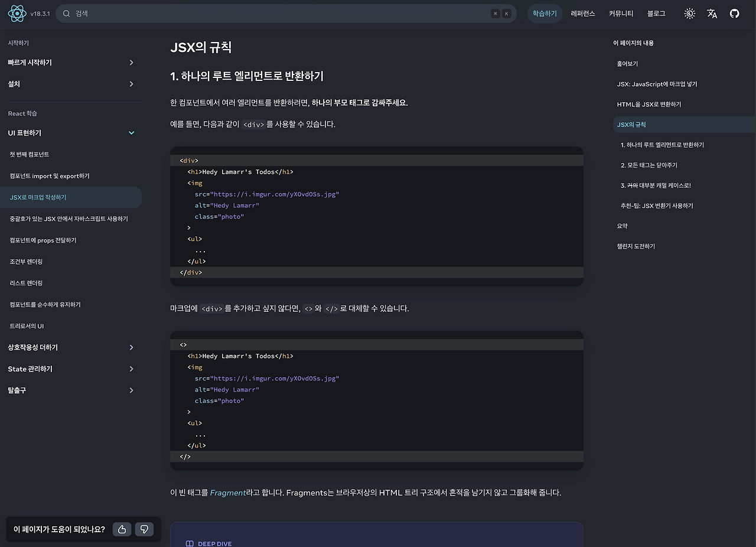
Task: Jump to HTML을 JSX로 변환하기
Action: tap(649, 104)
